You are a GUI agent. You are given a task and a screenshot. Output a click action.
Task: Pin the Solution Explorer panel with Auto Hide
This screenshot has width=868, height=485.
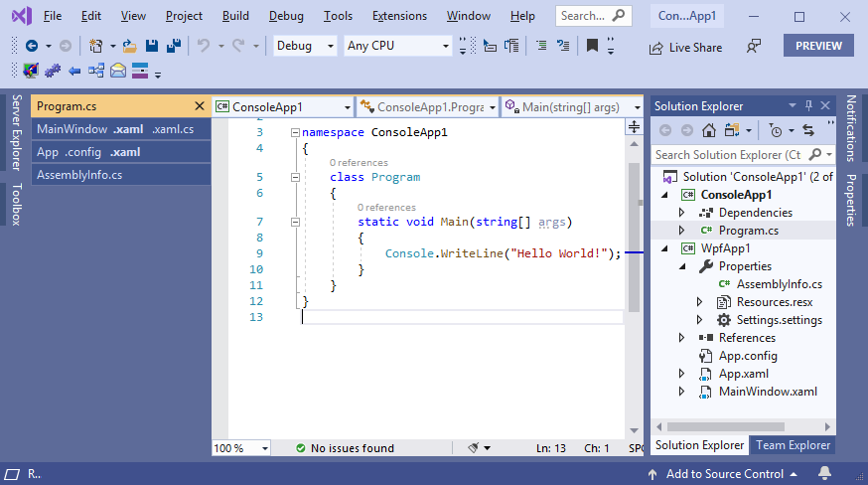pyautogui.click(x=809, y=106)
